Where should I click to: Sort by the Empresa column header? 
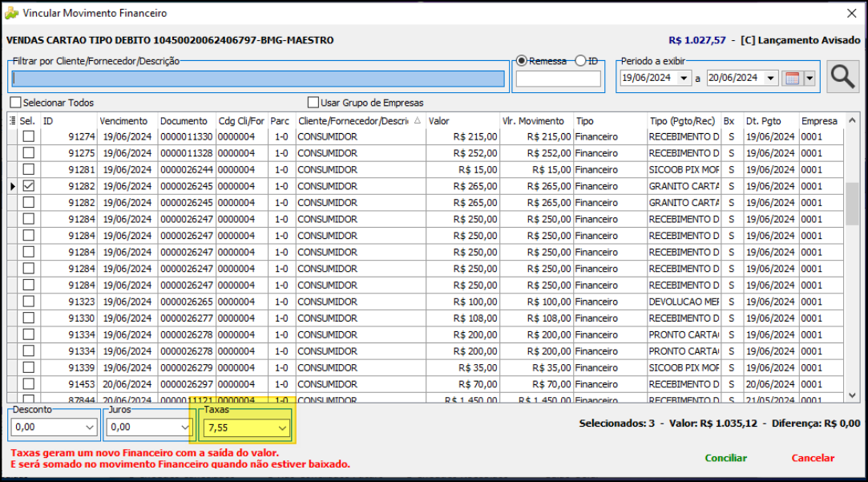click(821, 121)
